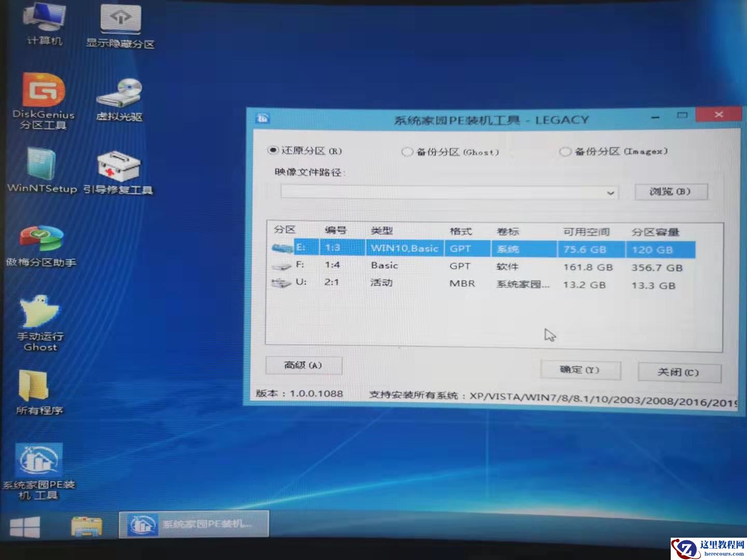Open the folder icon on the taskbar
This screenshot has width=747, height=560.
click(86, 525)
